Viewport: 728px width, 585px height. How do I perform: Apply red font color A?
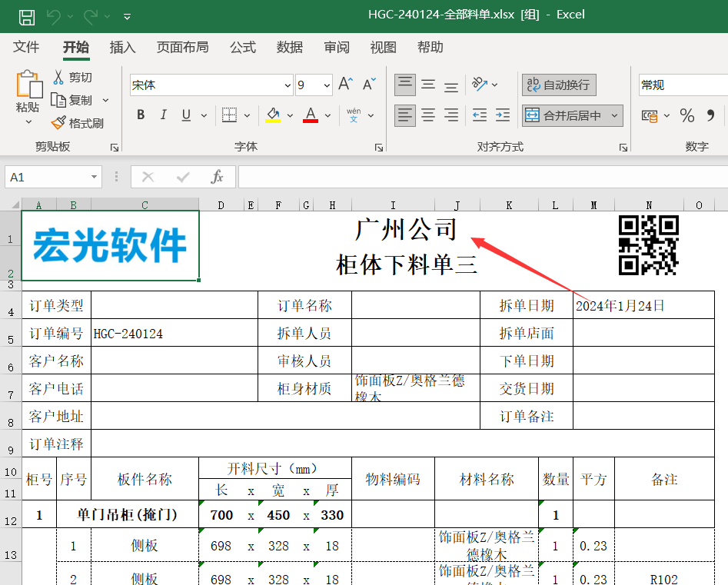tap(311, 115)
